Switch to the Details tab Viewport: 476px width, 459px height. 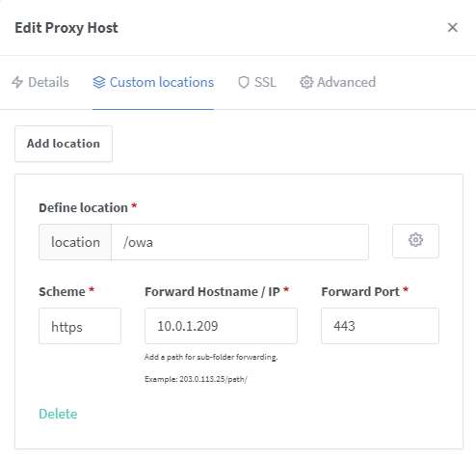click(40, 82)
